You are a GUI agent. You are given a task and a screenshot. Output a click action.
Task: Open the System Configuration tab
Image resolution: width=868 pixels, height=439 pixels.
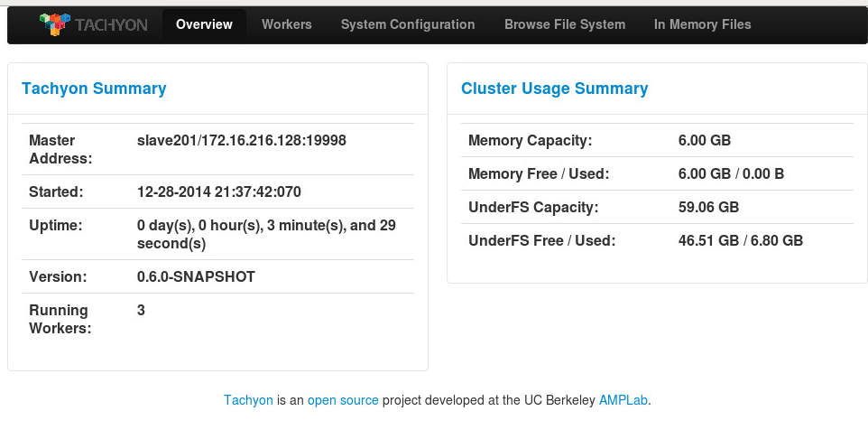(408, 24)
